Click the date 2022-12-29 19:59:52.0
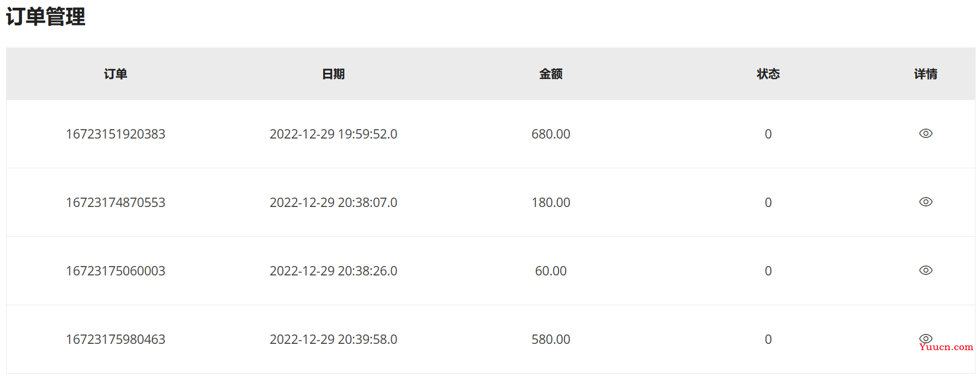 point(333,134)
